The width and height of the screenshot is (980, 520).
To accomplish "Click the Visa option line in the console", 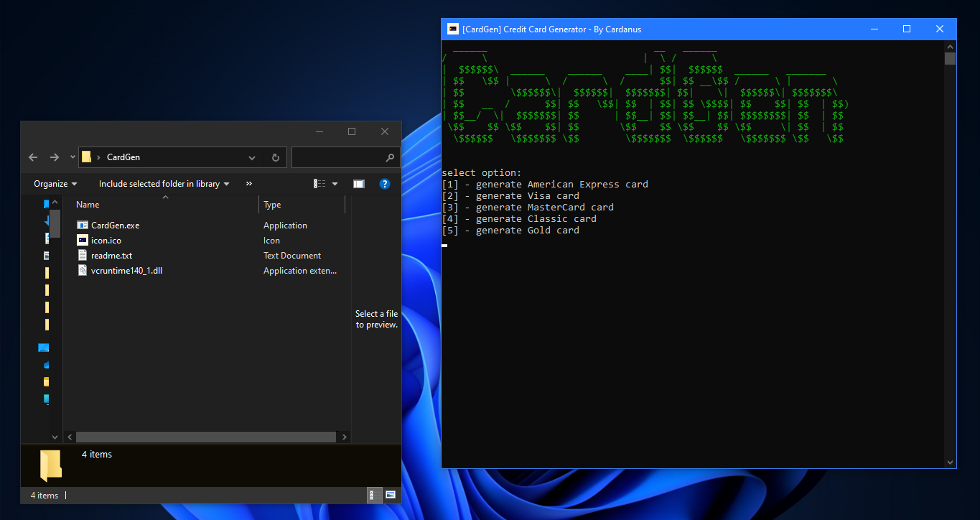I will tap(510, 196).
